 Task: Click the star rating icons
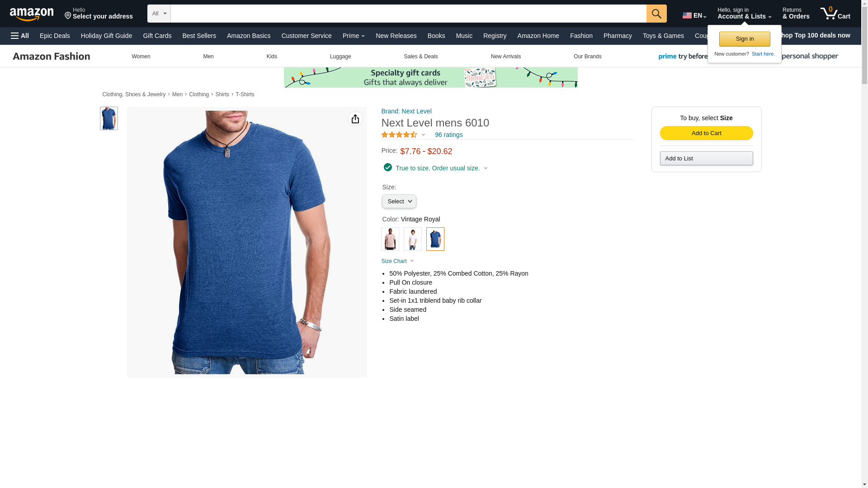(x=399, y=135)
